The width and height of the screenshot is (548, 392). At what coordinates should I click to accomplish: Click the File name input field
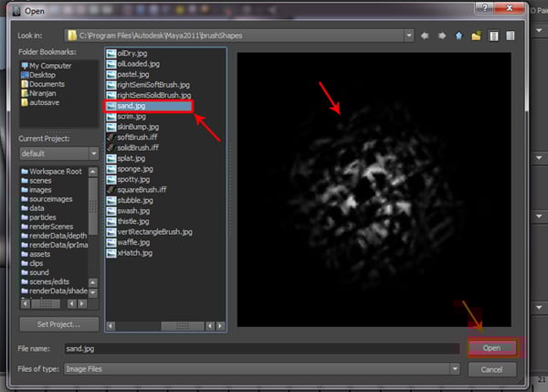[x=260, y=348]
